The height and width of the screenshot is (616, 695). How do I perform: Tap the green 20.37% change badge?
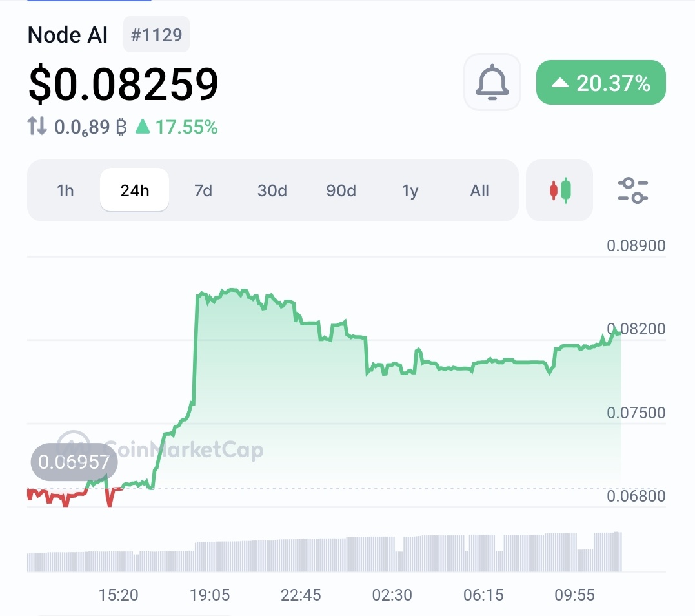(601, 83)
